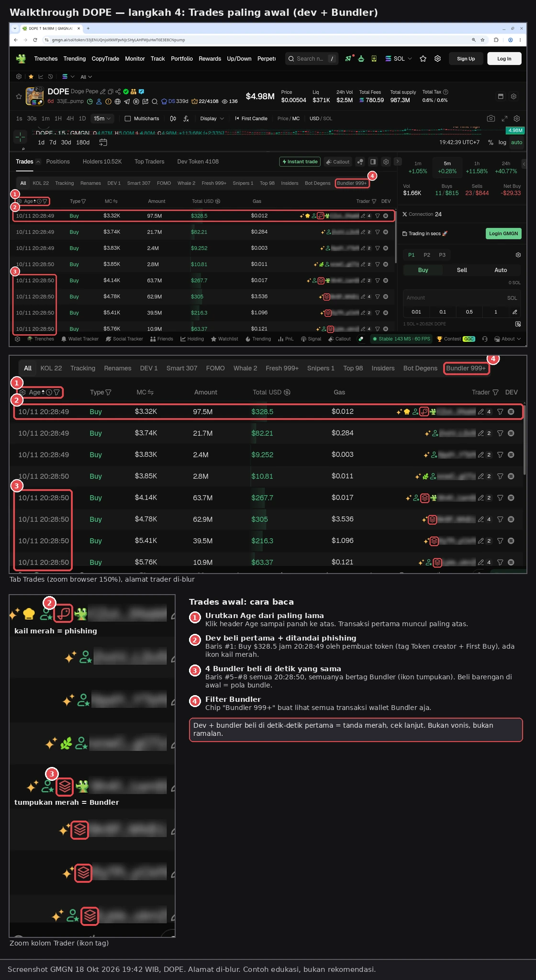Open the All dropdown under the logo
The height and width of the screenshot is (980, 536).
coord(86,77)
